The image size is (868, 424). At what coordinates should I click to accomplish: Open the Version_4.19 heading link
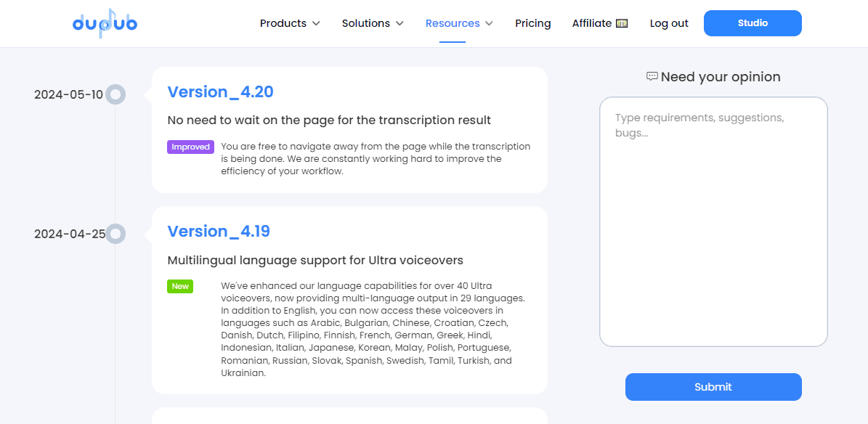point(219,231)
